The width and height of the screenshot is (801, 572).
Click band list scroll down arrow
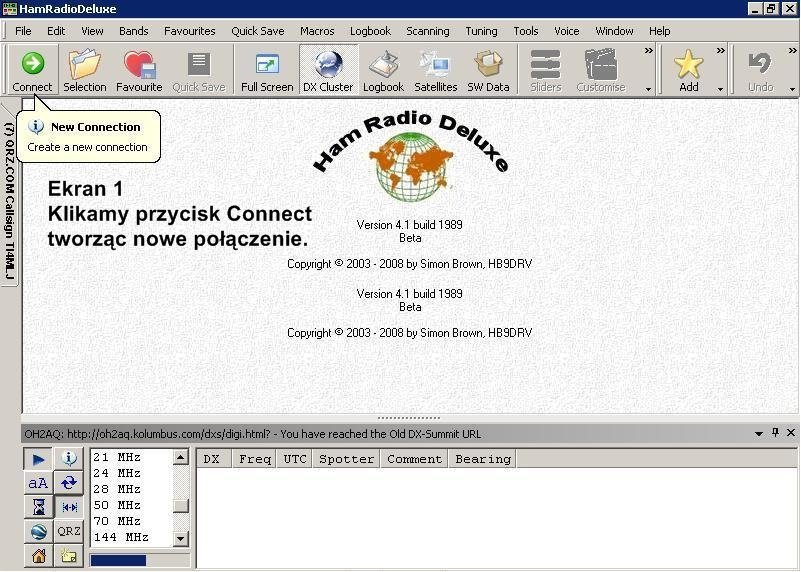coord(180,538)
